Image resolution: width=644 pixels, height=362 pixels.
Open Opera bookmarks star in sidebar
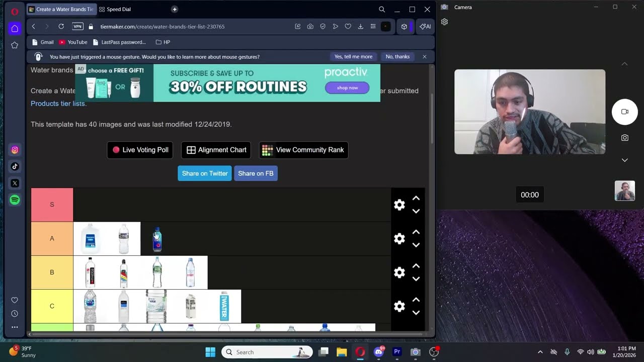[15, 45]
